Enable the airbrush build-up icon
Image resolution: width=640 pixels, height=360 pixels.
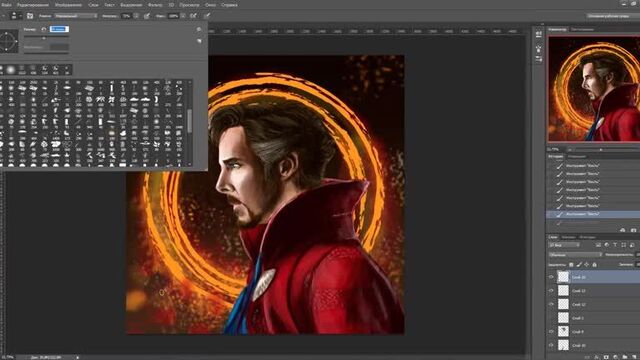coord(193,16)
